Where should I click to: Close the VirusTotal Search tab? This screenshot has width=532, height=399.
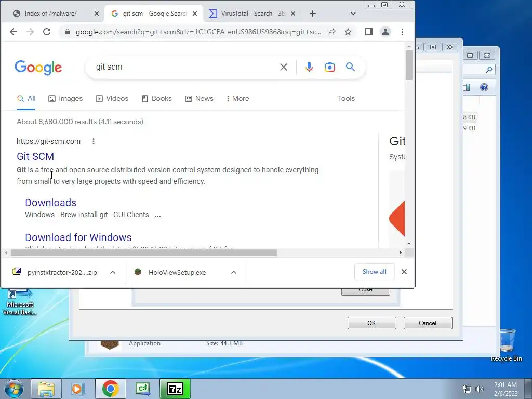pos(293,14)
